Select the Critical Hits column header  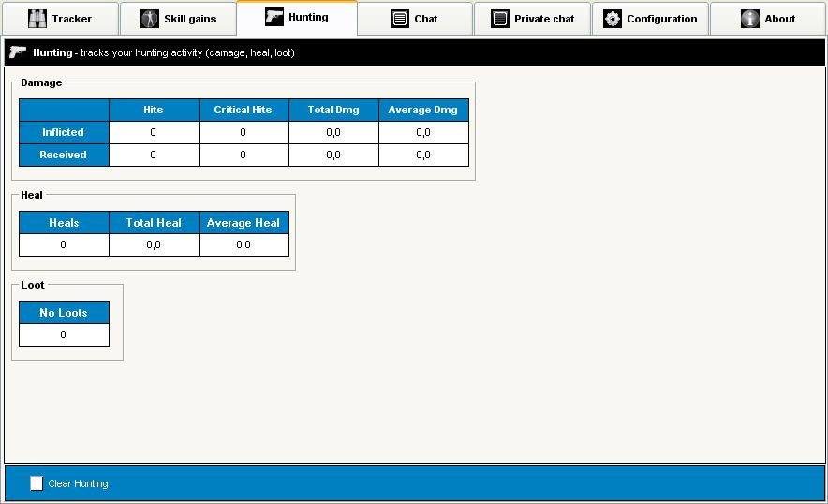(244, 110)
